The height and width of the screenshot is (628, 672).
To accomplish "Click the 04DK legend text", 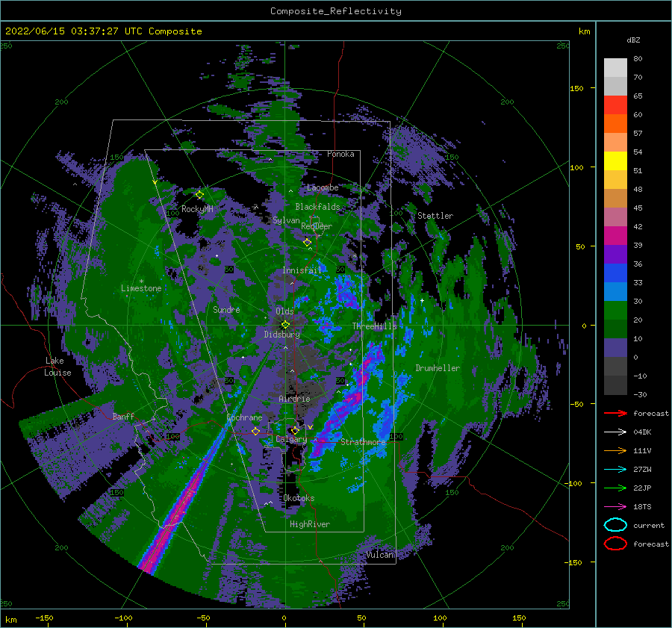I will pos(642,432).
